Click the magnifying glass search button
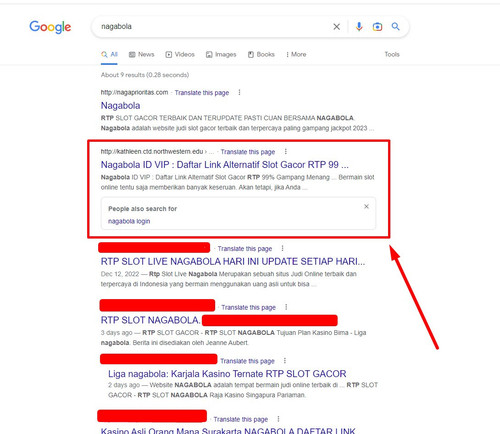 (x=396, y=26)
